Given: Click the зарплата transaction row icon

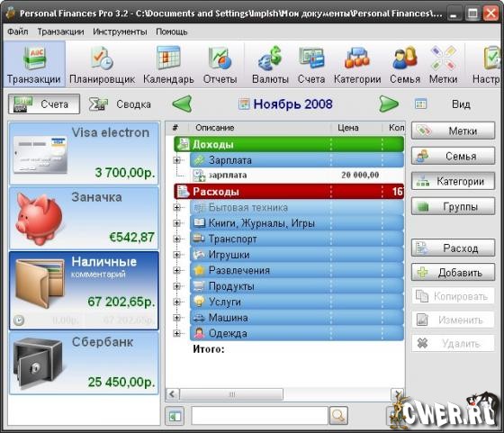Looking at the screenshot, I should [199, 176].
